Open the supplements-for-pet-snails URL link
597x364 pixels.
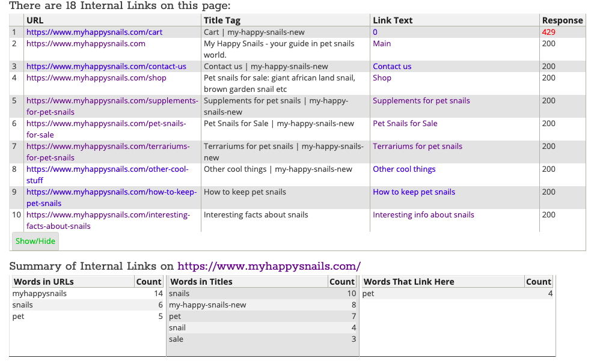tap(112, 106)
